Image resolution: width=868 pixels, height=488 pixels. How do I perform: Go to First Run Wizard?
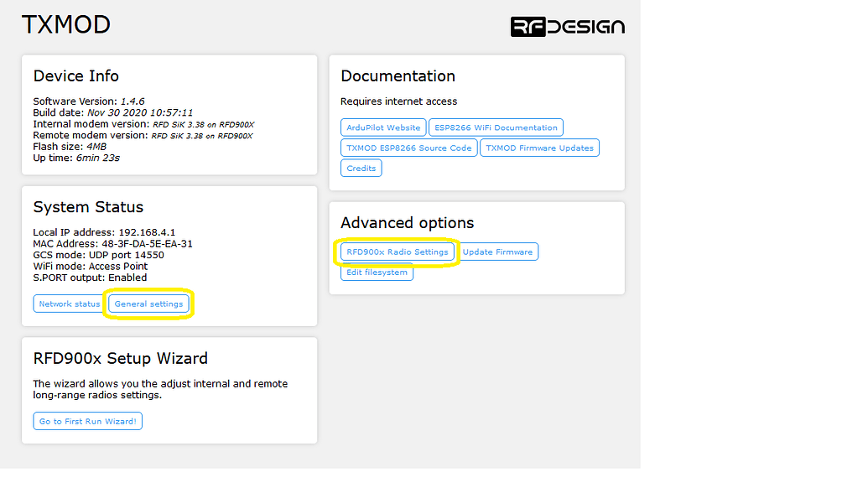tap(88, 421)
